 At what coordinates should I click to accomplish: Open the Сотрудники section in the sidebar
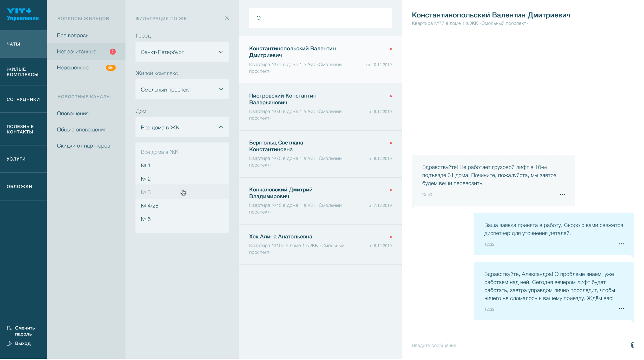(23, 99)
